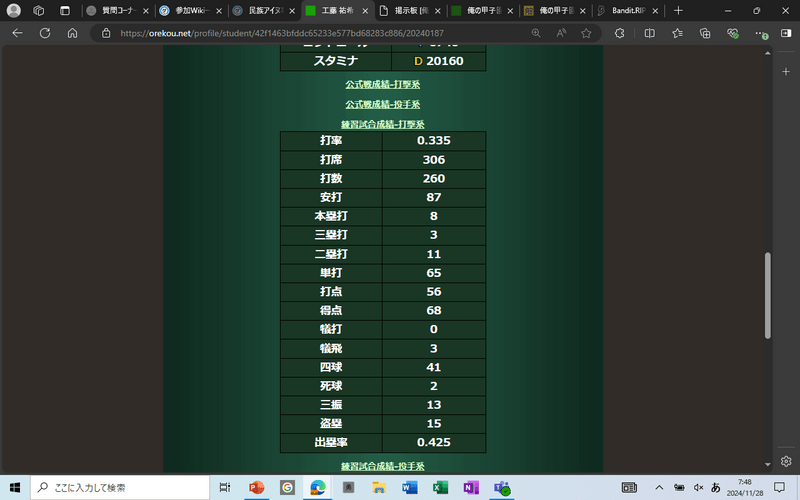
Task: Open the Edge sidebar plus customize button
Action: tap(787, 73)
